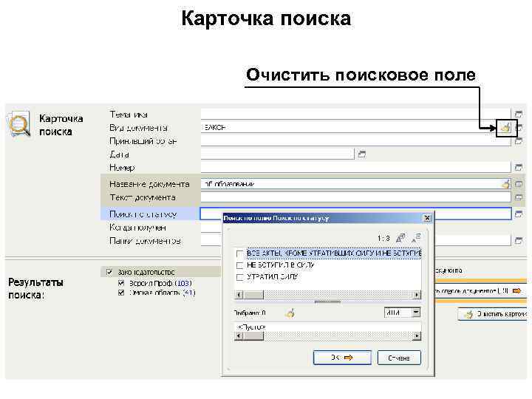Uncheck the Законодательство checkbox

109,272
